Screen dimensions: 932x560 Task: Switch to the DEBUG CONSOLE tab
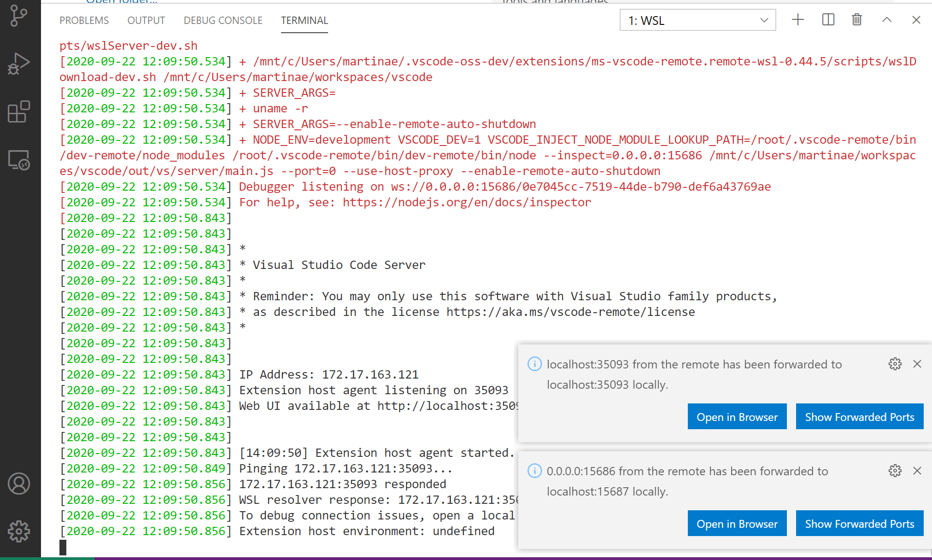click(x=223, y=20)
